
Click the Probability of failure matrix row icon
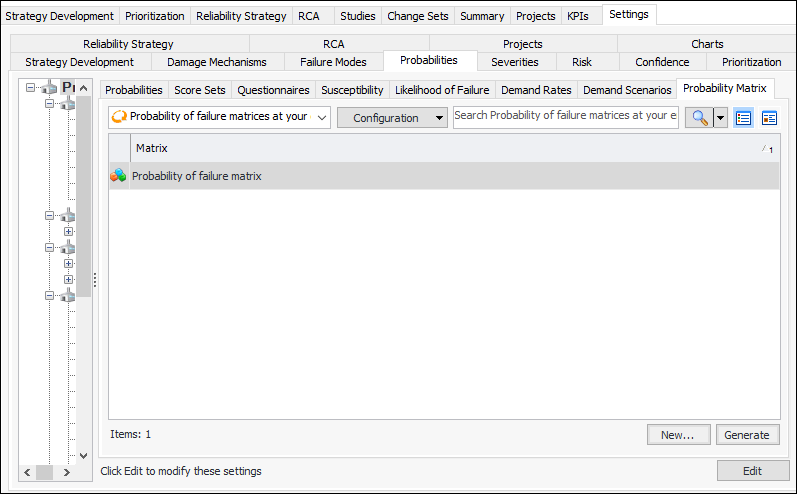(x=119, y=176)
